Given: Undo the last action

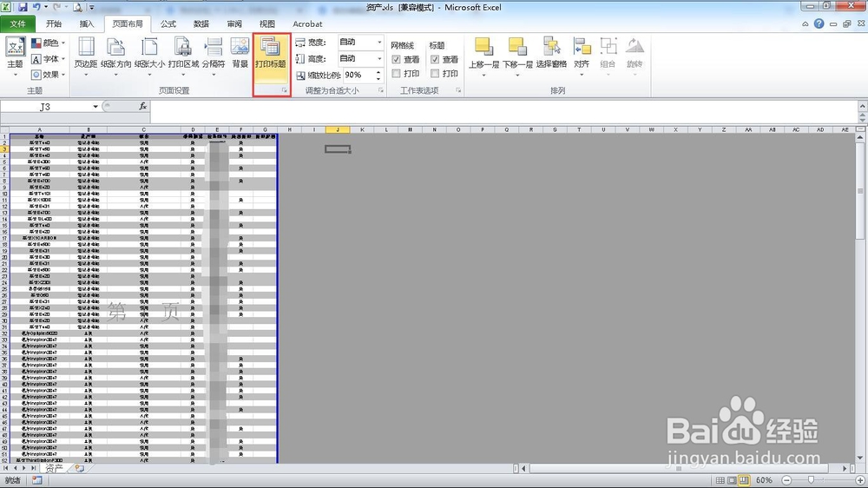Looking at the screenshot, I should click(x=36, y=7).
